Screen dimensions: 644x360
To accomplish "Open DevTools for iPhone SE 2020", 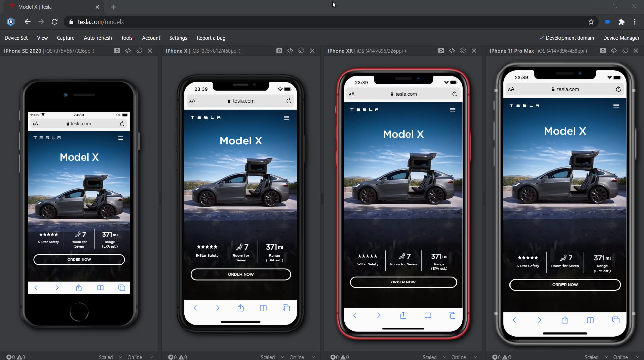I will coord(128,51).
